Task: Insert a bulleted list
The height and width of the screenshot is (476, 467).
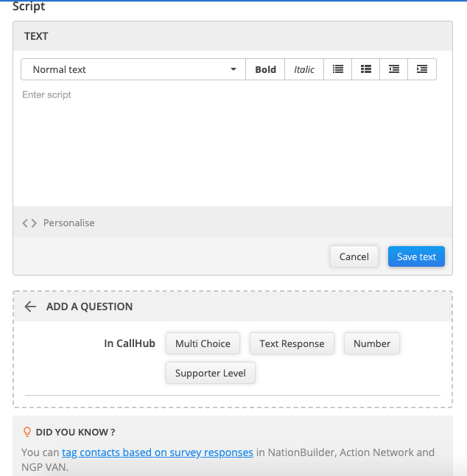Action: (338, 69)
